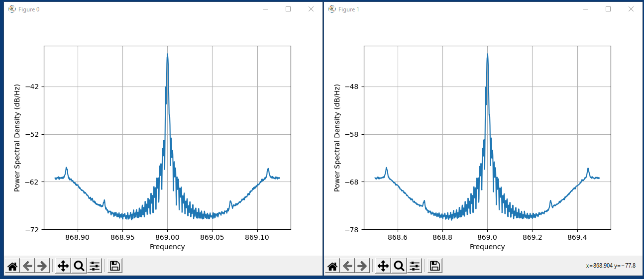Screen dimensions: 644x279
Task: Click the 868.6 tick label in Figure 1
Action: (398, 237)
